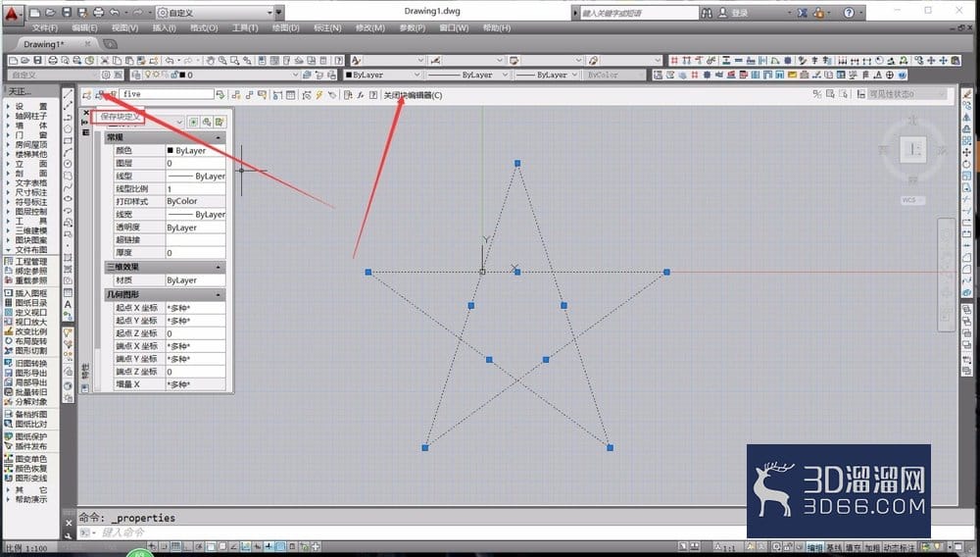Viewport: 980px width, 557px height.
Task: Select the Circle tool in draw toolbar
Action: [69, 163]
